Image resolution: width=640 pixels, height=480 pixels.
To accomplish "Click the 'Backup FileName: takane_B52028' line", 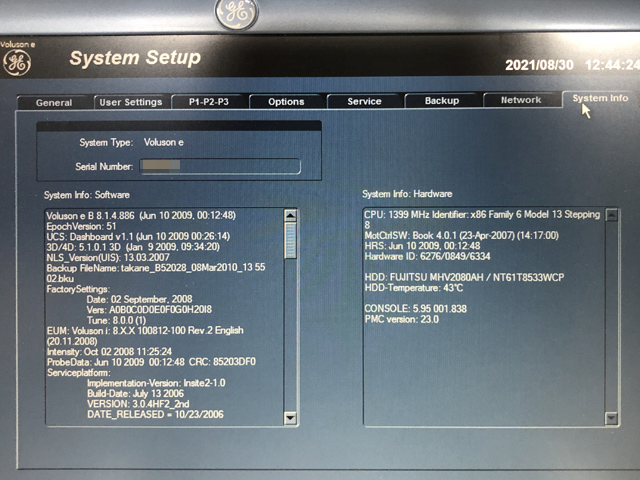I will point(156,273).
